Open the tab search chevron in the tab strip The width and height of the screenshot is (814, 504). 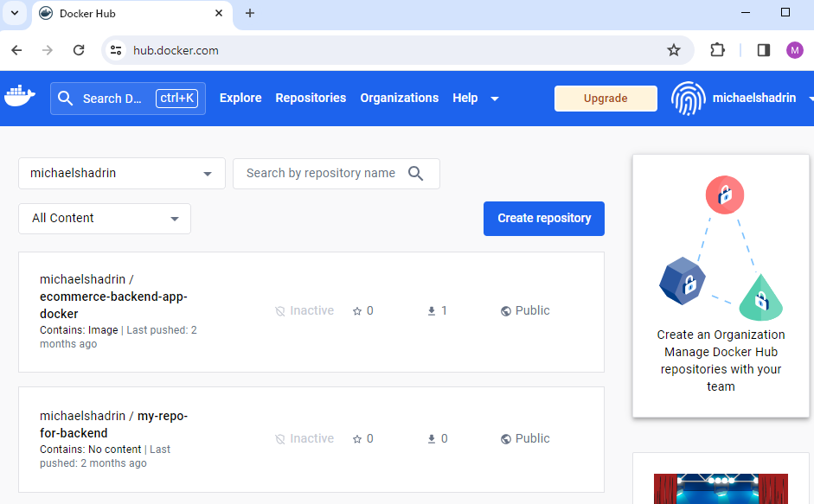15,13
